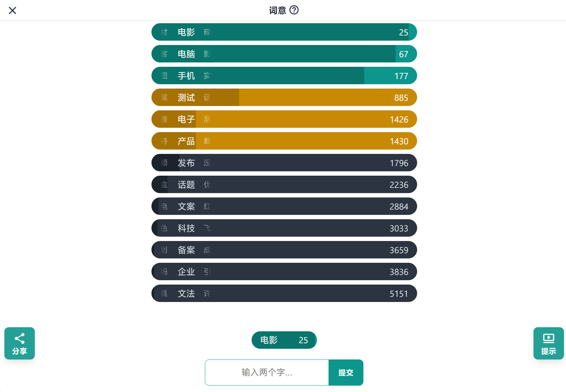Select the 电影 guess row ranked 25
The image size is (566, 392).
click(x=284, y=32)
